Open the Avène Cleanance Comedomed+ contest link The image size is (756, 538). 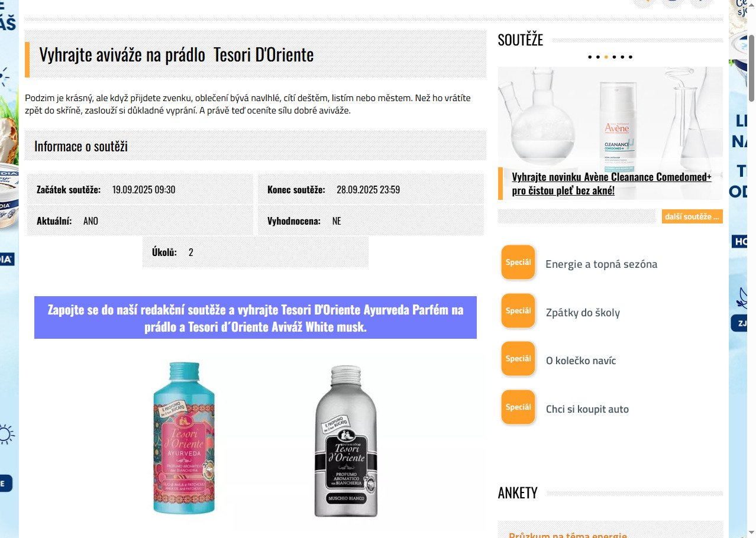611,183
